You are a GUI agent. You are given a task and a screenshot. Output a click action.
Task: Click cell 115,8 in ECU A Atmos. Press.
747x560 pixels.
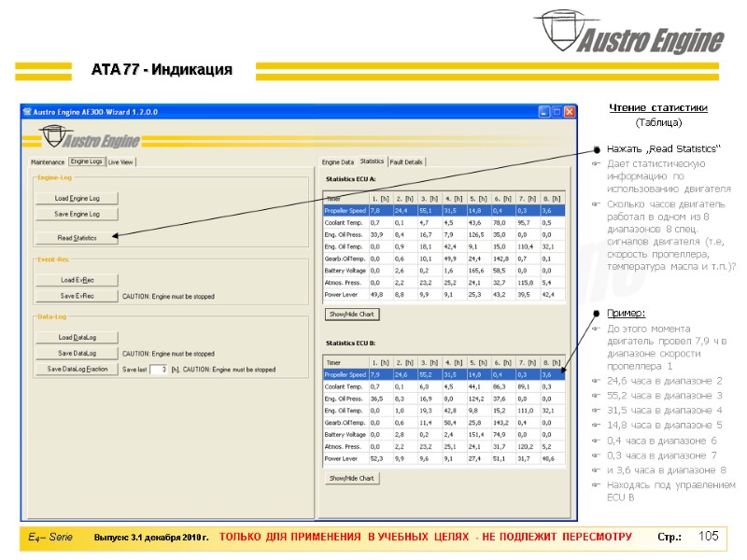529,283
